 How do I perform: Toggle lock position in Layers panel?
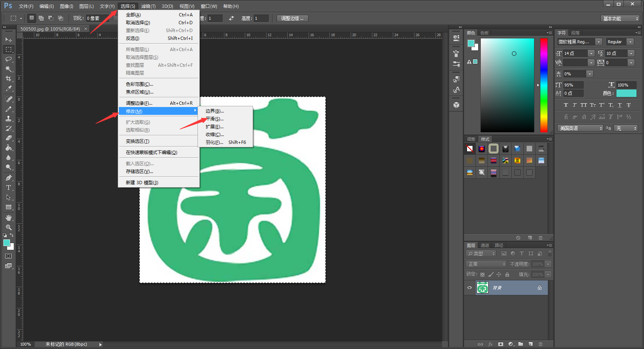tap(499, 274)
